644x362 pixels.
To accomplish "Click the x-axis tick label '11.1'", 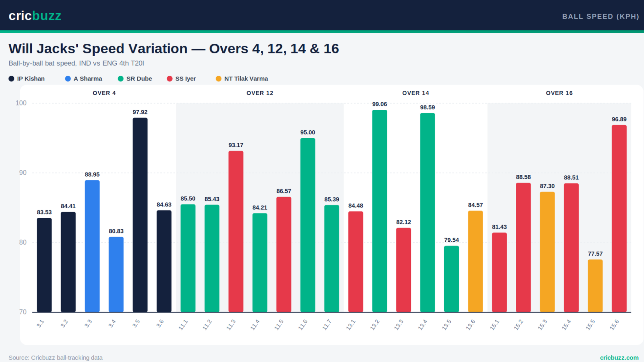I will [x=183, y=325].
